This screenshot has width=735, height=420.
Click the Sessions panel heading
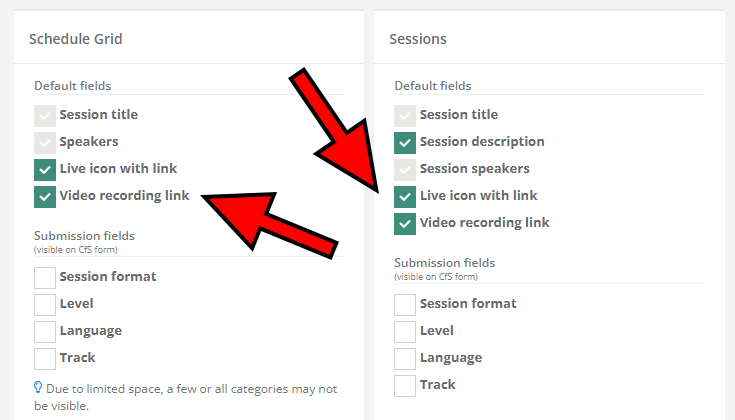[x=417, y=39]
